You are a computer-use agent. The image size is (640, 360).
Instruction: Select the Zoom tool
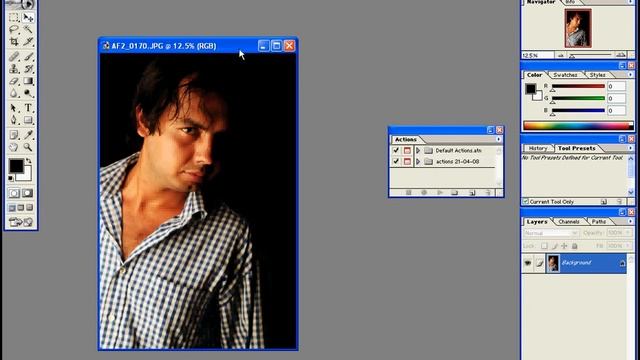click(x=28, y=147)
